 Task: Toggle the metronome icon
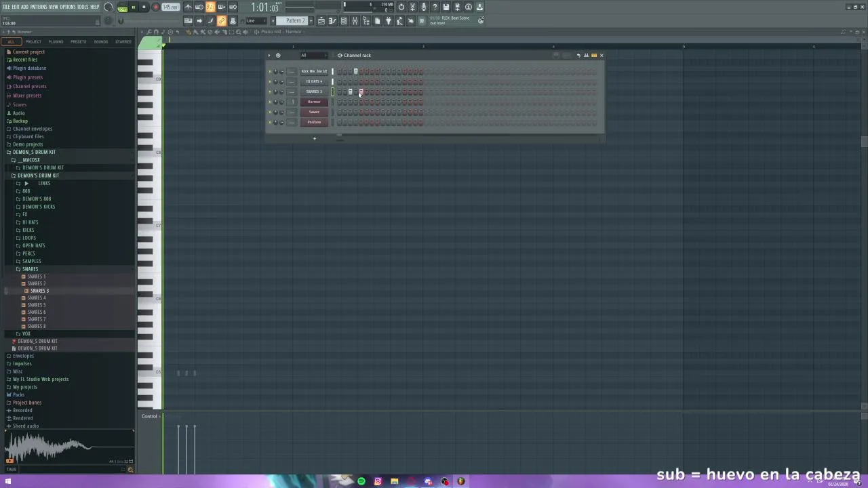pyautogui.click(x=189, y=7)
